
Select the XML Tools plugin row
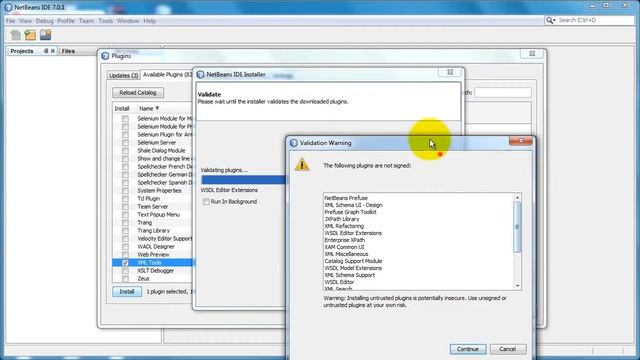153,263
